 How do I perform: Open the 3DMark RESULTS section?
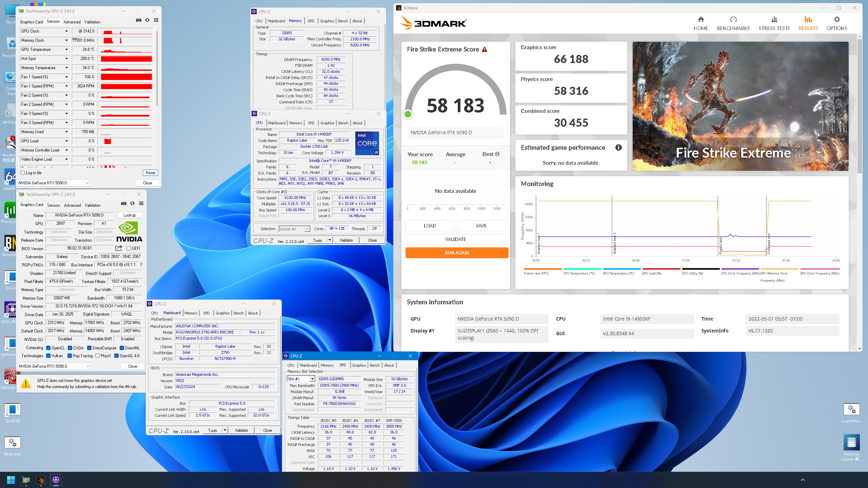808,23
